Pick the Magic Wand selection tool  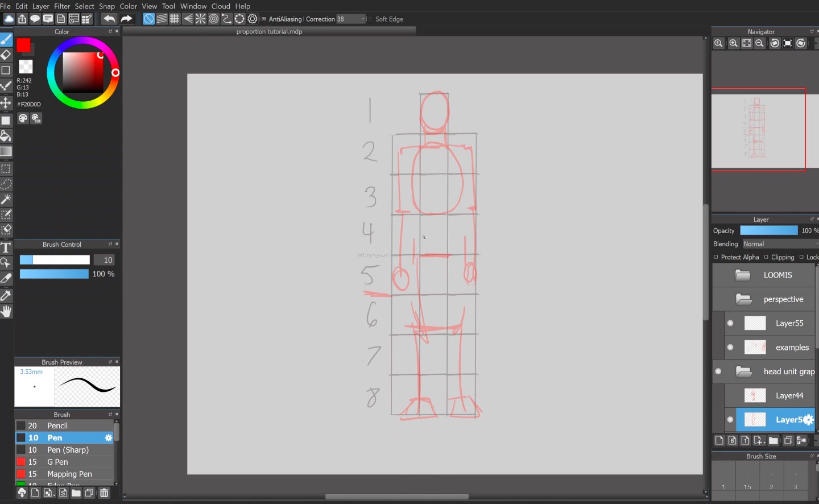6,200
